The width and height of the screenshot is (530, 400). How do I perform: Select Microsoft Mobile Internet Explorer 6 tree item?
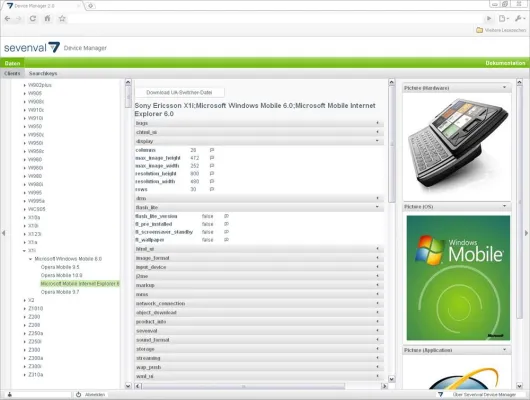point(80,284)
